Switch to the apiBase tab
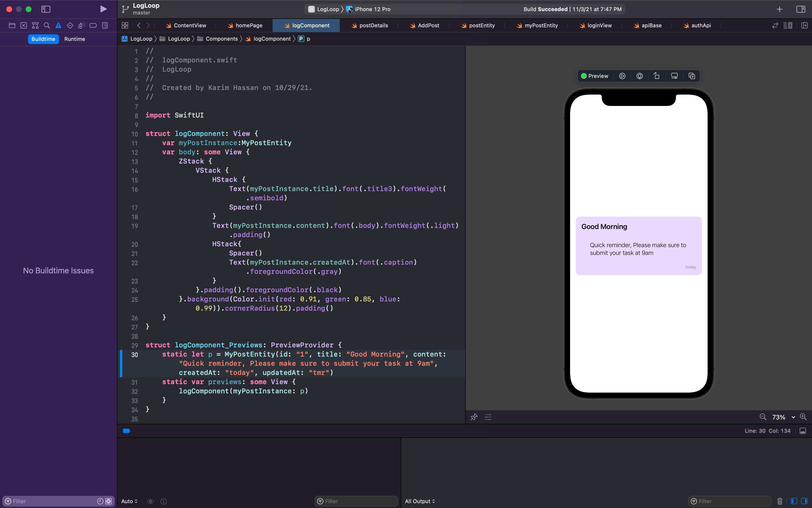This screenshot has height=508, width=812. pyautogui.click(x=647, y=26)
